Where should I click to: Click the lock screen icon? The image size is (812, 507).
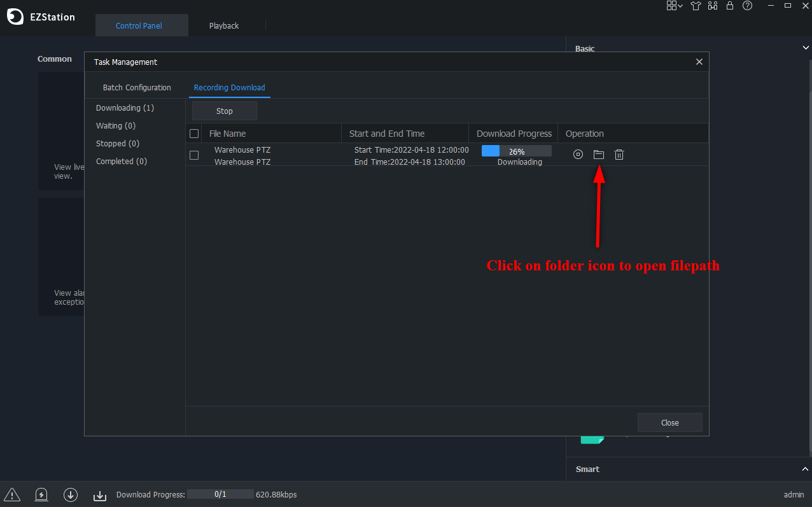[x=730, y=6]
